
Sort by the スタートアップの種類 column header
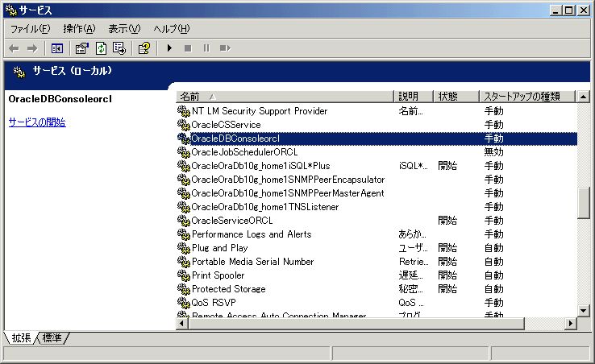coord(527,97)
